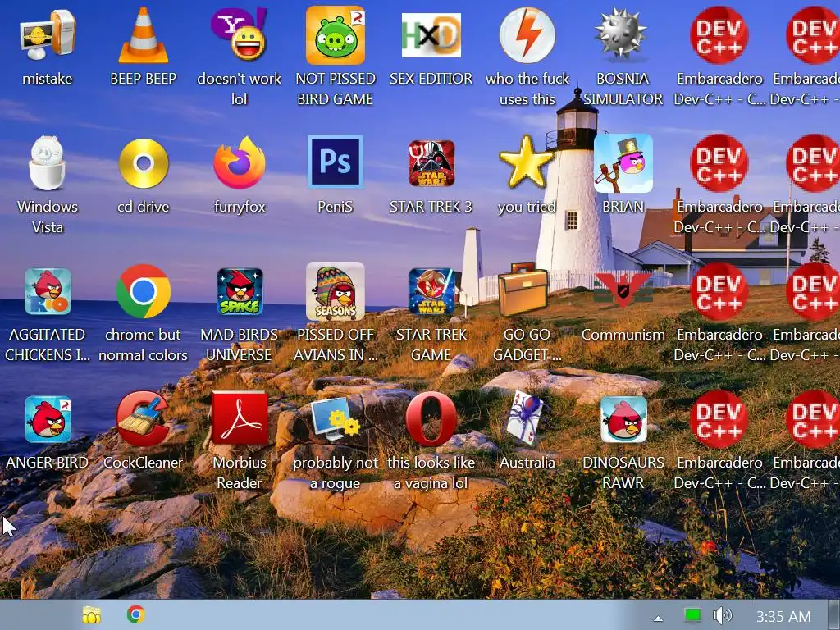Select the Dev-C++ icon beside Communism
The image size is (840, 630).
pos(719,291)
